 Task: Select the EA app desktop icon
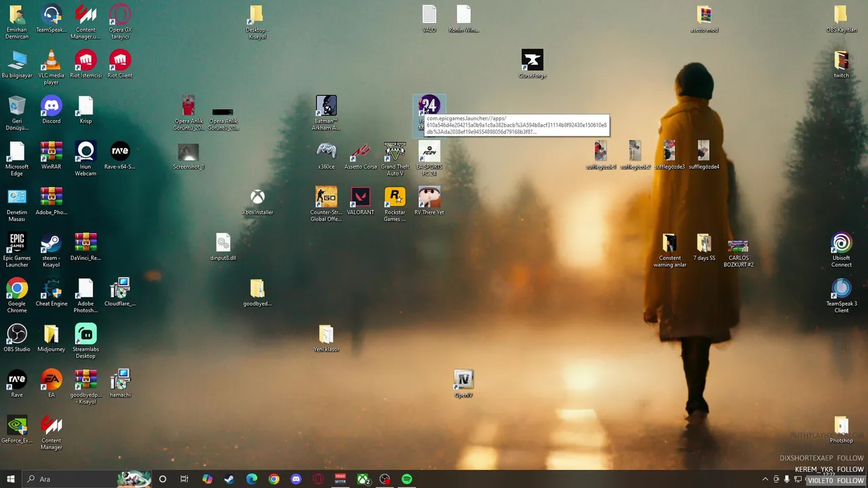(x=51, y=384)
